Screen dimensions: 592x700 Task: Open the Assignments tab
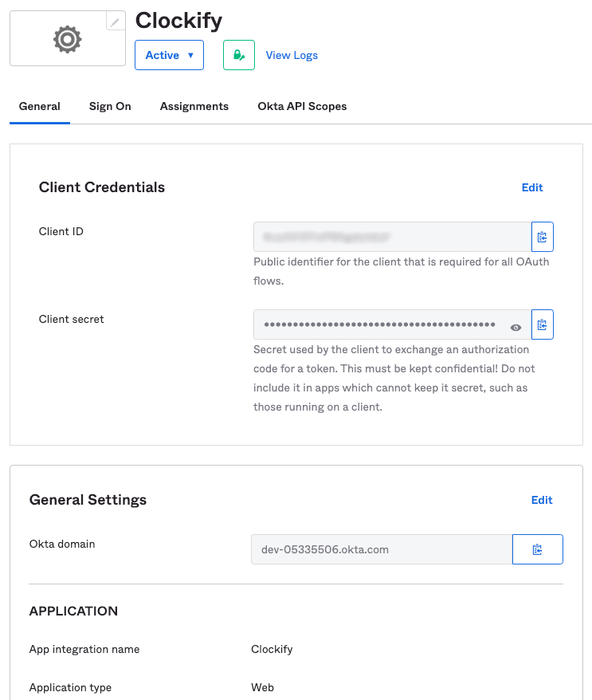[x=194, y=106]
